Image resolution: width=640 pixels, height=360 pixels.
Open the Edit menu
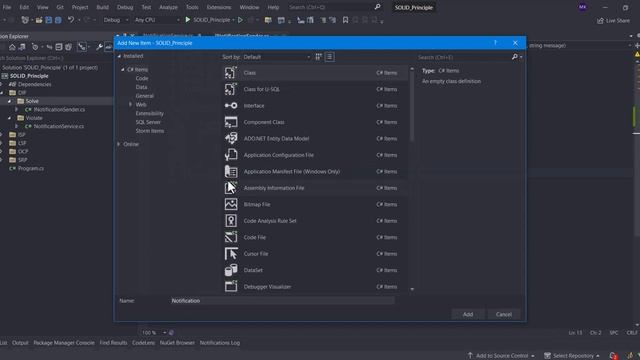click(24, 7)
